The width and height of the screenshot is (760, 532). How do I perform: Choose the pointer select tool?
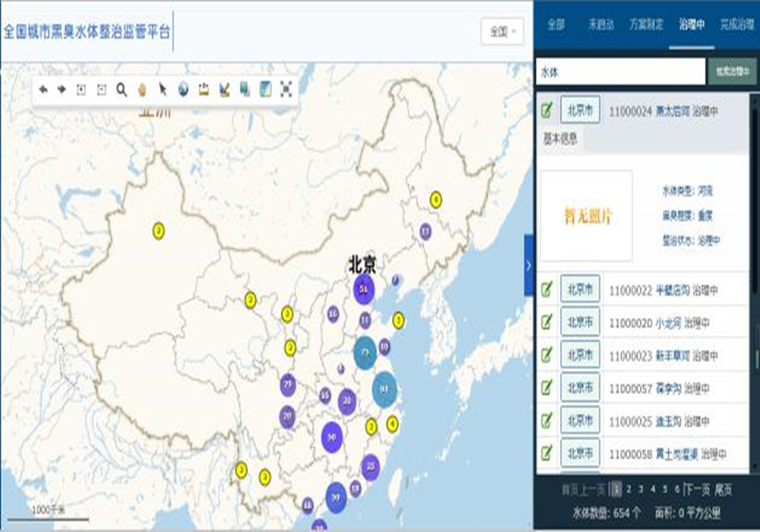click(x=163, y=90)
